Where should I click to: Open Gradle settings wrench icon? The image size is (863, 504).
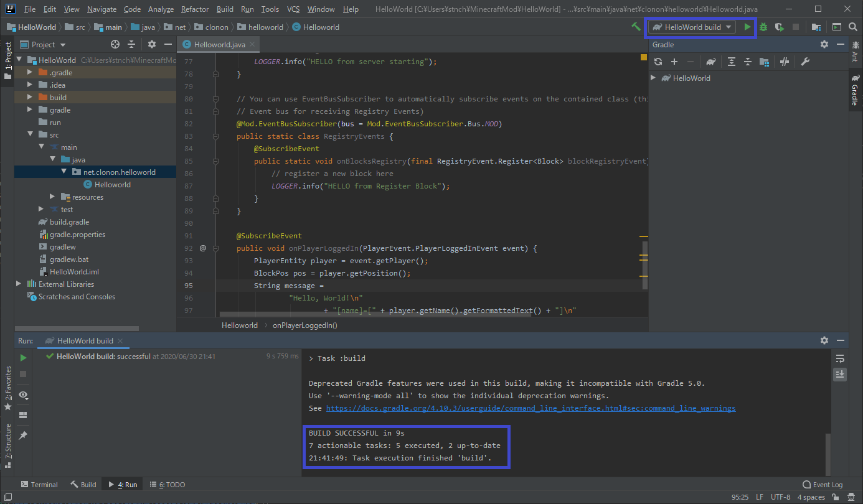(804, 62)
